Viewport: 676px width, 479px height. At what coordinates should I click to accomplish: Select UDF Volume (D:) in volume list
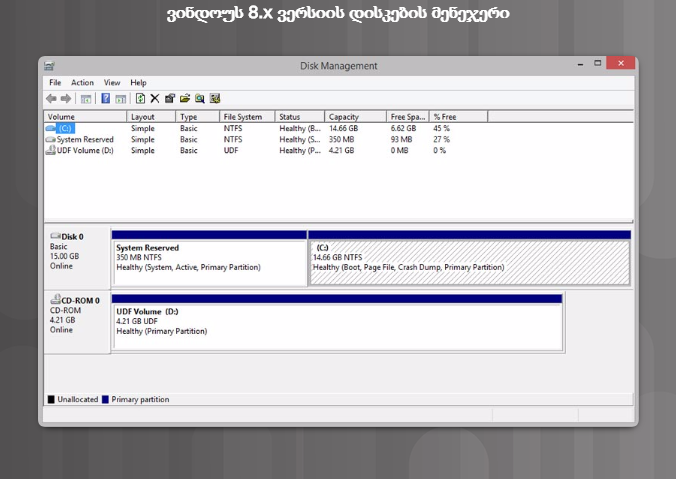coord(85,151)
